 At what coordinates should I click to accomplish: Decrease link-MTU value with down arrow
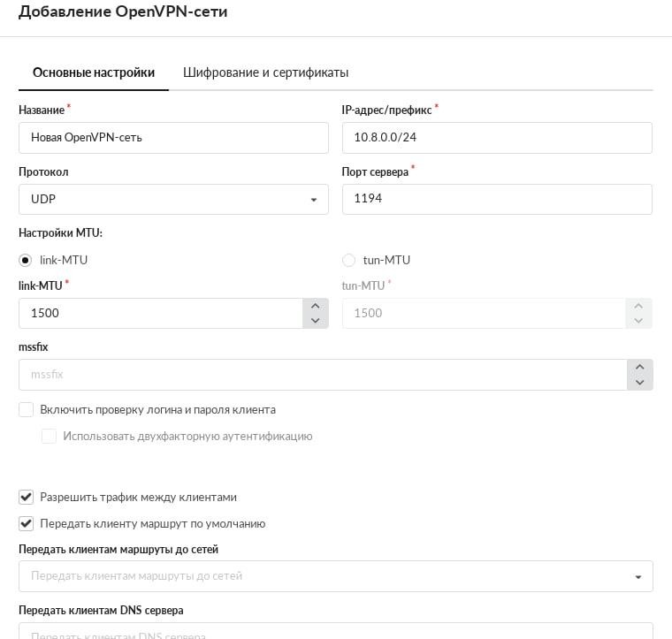pos(316,321)
